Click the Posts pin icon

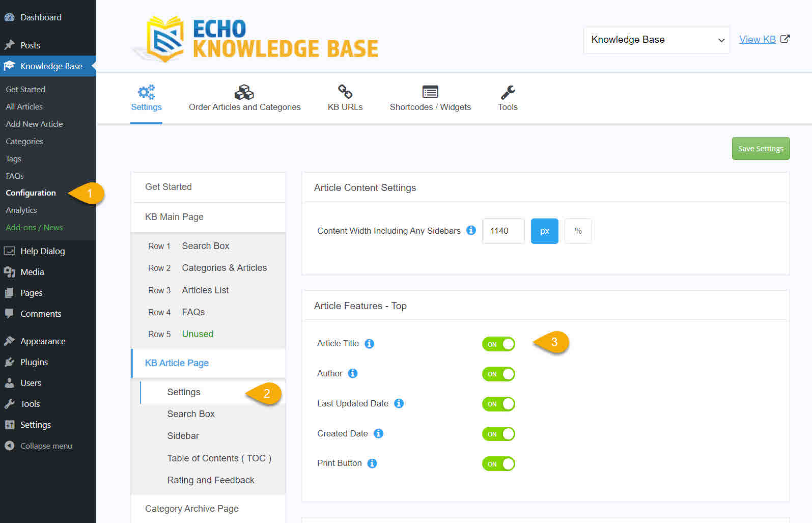coord(9,45)
